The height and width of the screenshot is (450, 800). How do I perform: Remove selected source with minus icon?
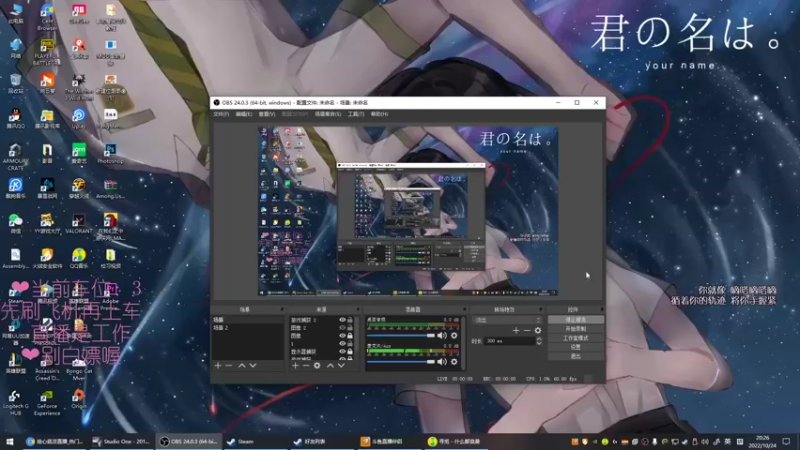point(306,365)
